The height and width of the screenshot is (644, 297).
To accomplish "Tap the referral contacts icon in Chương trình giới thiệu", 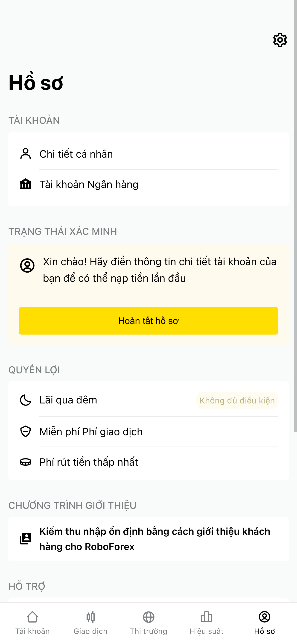I will pyautogui.click(x=26, y=538).
